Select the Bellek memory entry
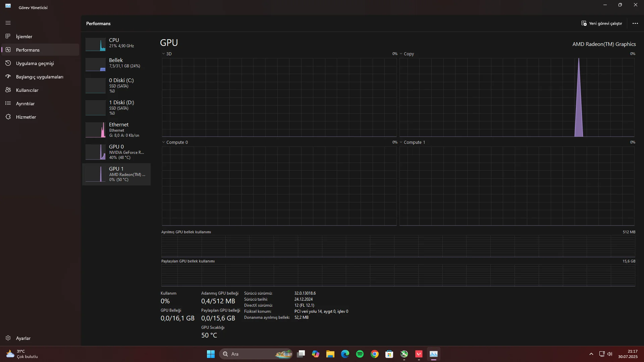 point(116,63)
